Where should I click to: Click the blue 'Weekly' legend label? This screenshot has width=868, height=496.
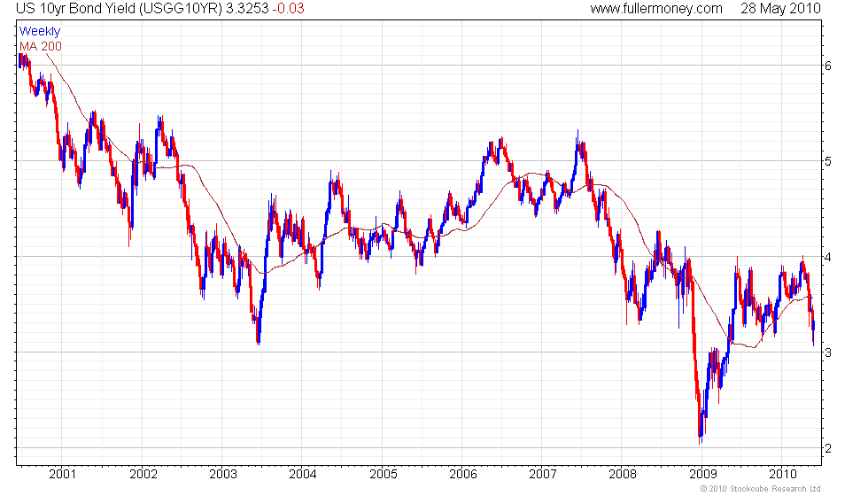click(39, 31)
